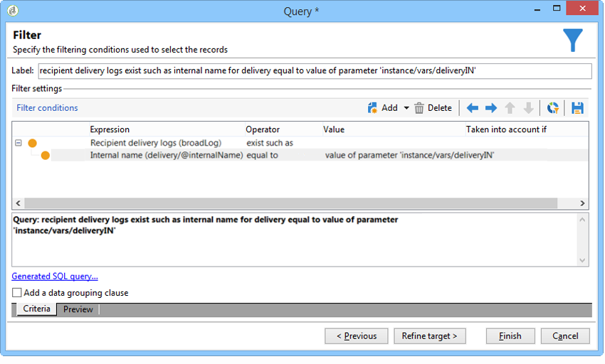Click query text scroll down arrow
This screenshot has height=364, width=605.
pos(582,261)
